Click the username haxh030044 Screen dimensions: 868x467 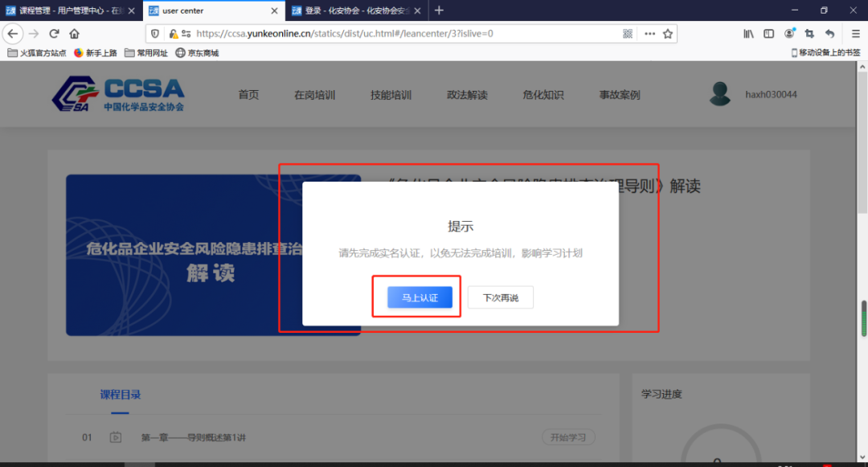771,95
